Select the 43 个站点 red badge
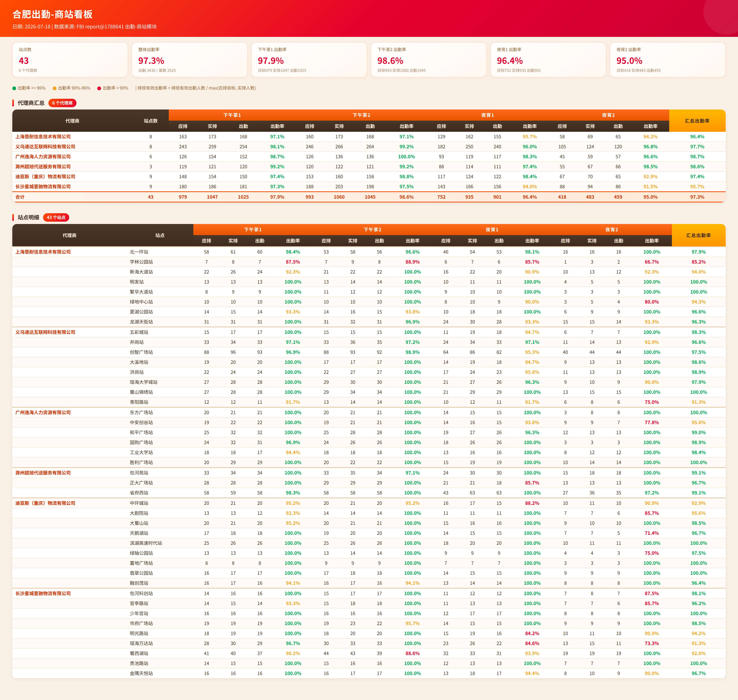This screenshot has width=738, height=700. coord(56,217)
